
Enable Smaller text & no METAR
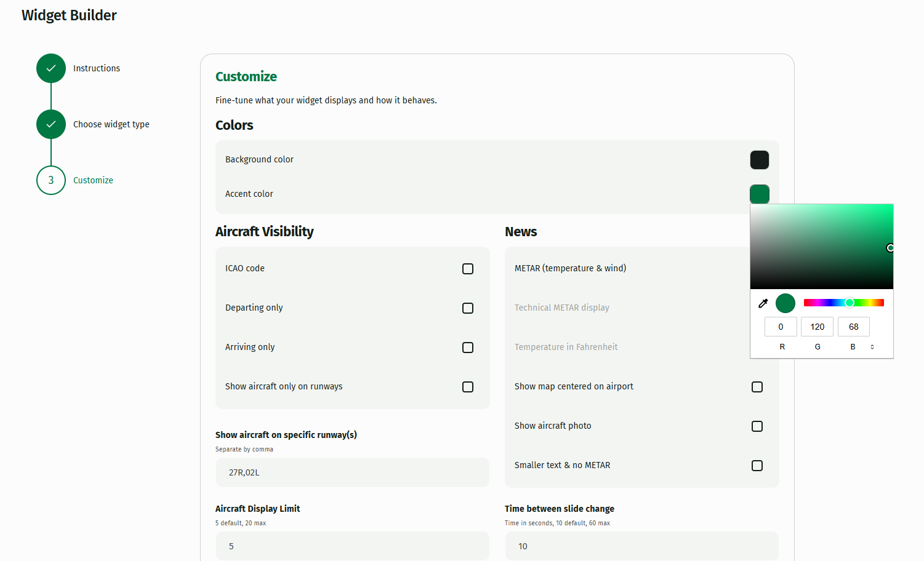pos(757,466)
